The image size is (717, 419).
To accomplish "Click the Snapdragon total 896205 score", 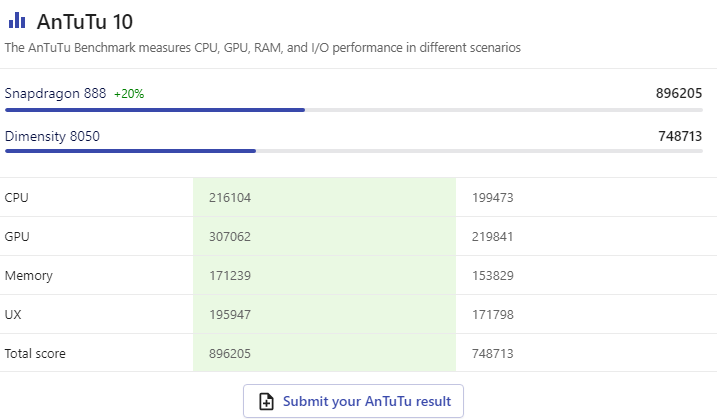I will [678, 93].
